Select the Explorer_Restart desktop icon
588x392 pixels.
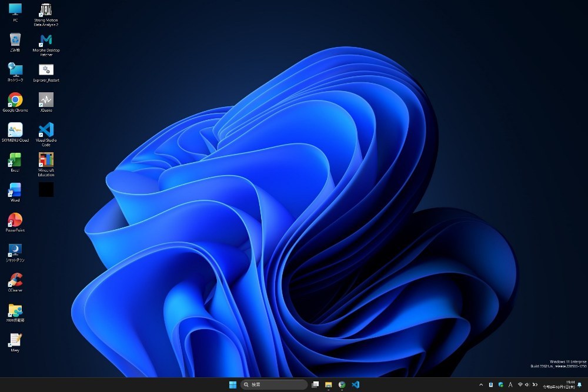tap(46, 72)
